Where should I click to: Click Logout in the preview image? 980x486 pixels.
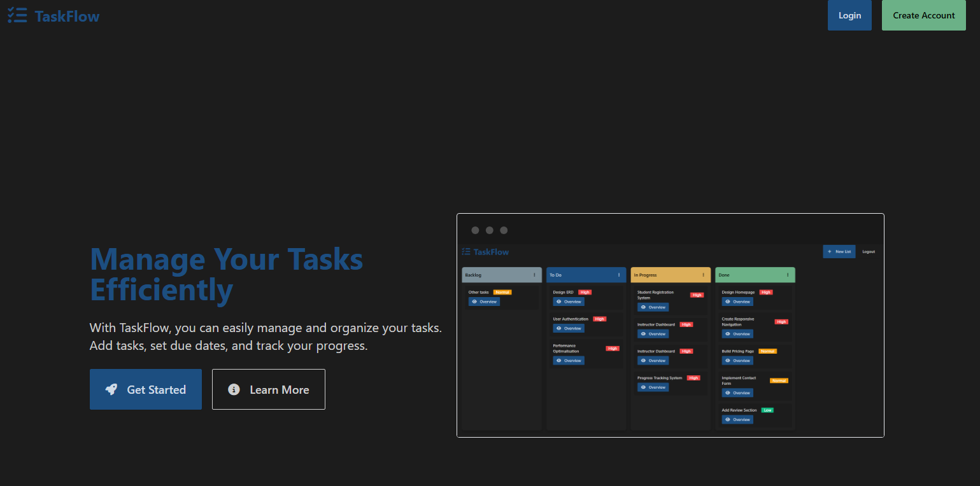click(869, 252)
